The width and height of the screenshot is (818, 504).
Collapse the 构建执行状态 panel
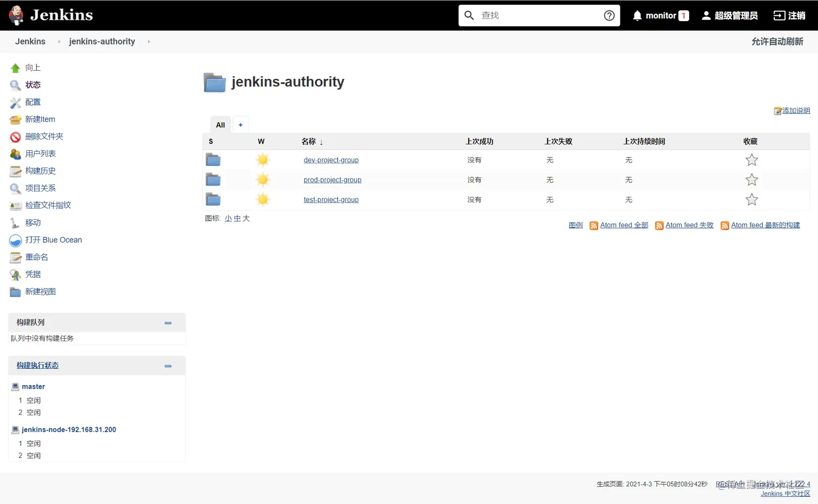pos(168,366)
